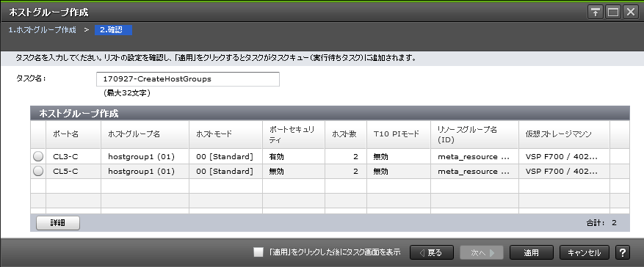Screen dimensions: 644x267
Task: Sort by リソースグループ名 (ID) column header
Action: [x=475, y=134]
